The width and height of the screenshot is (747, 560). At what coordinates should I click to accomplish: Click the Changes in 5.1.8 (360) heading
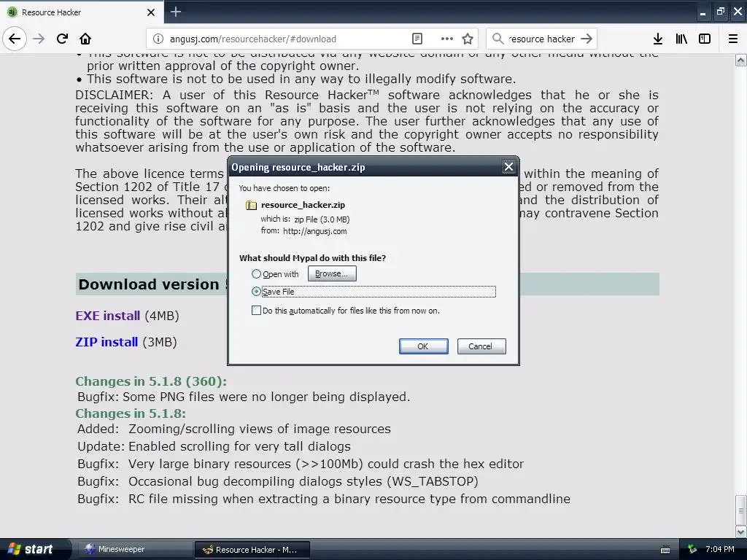coord(151,381)
